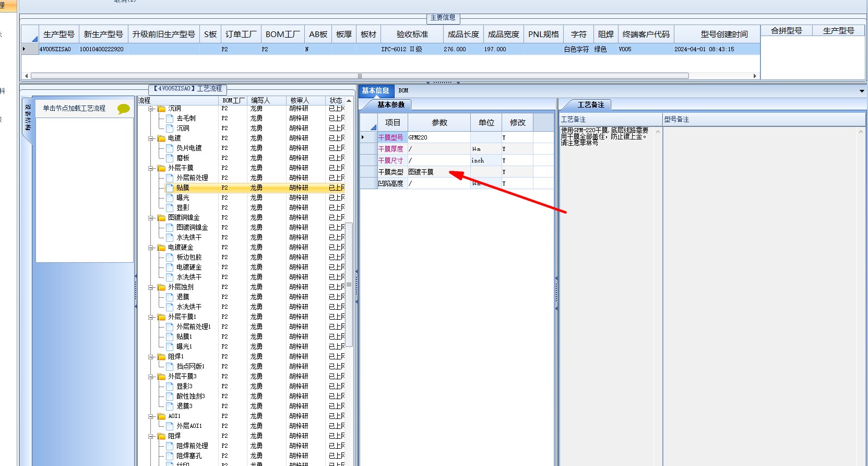Click the document icon of 磨板
The height and width of the screenshot is (466, 868).
[170, 158]
